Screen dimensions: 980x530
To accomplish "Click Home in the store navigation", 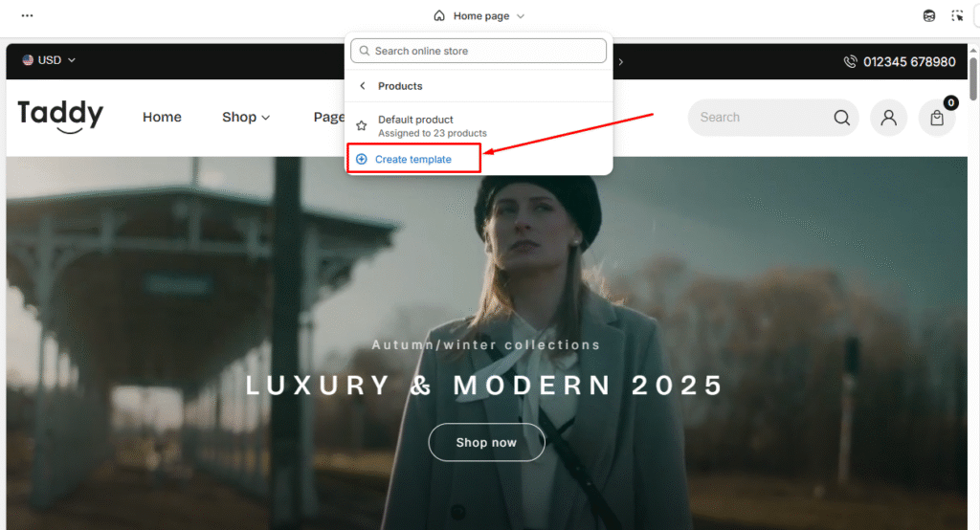I will [162, 117].
